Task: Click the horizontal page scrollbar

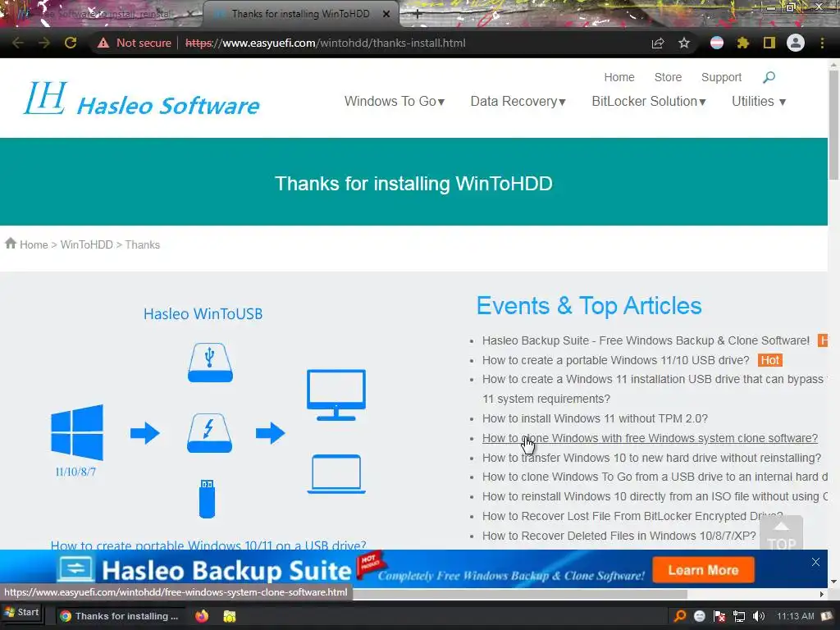Action: (519, 594)
